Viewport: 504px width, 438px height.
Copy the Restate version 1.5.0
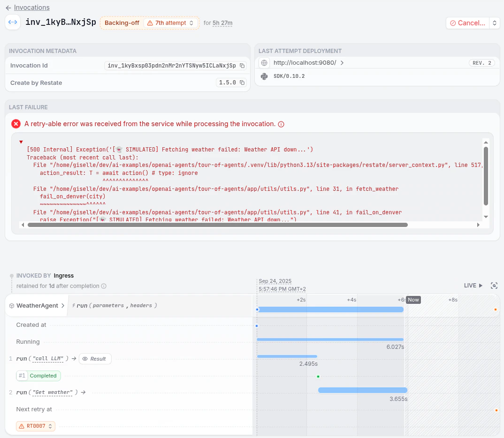[242, 83]
